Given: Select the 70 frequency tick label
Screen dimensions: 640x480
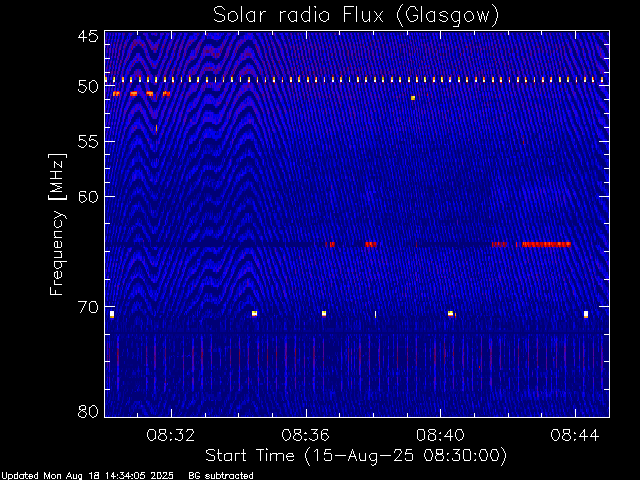Looking at the screenshot, I should click(x=88, y=307).
